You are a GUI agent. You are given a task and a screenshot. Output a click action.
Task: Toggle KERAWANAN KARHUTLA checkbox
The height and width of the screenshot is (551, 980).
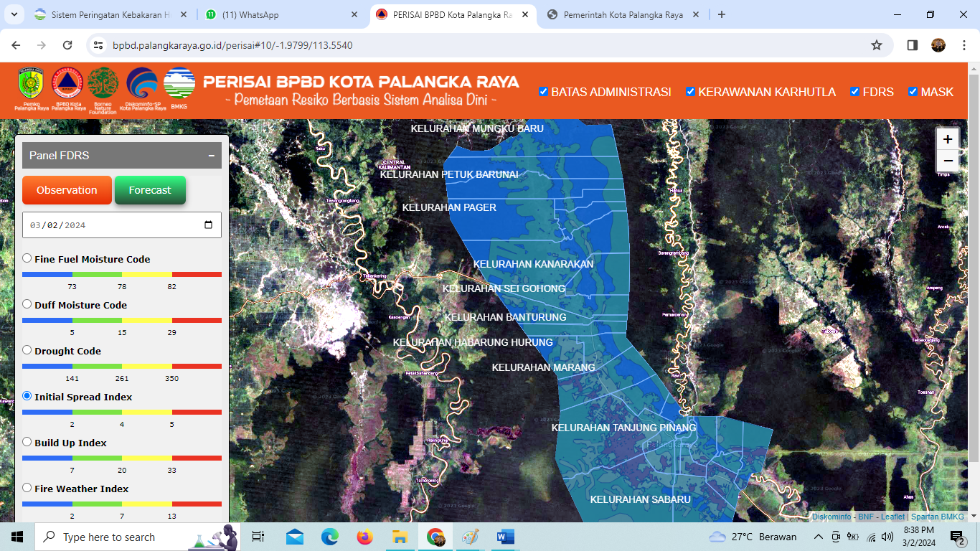click(691, 92)
